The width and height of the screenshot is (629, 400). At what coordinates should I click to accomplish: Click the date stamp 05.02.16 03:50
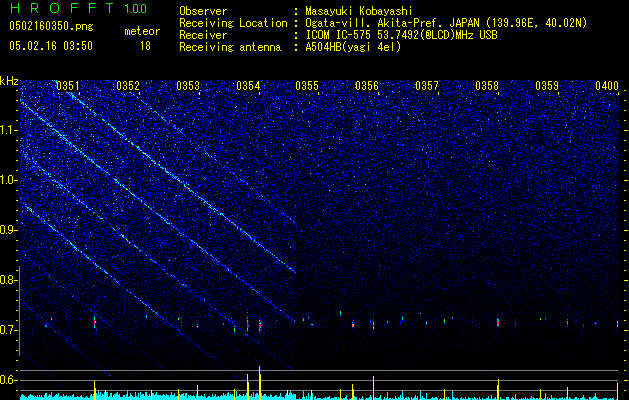coord(51,46)
